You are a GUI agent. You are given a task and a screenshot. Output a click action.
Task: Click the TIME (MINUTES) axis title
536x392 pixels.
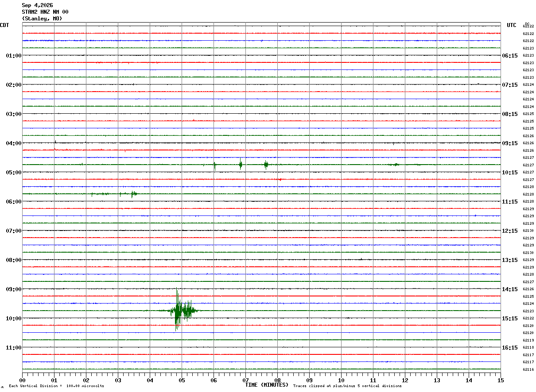[267, 385]
